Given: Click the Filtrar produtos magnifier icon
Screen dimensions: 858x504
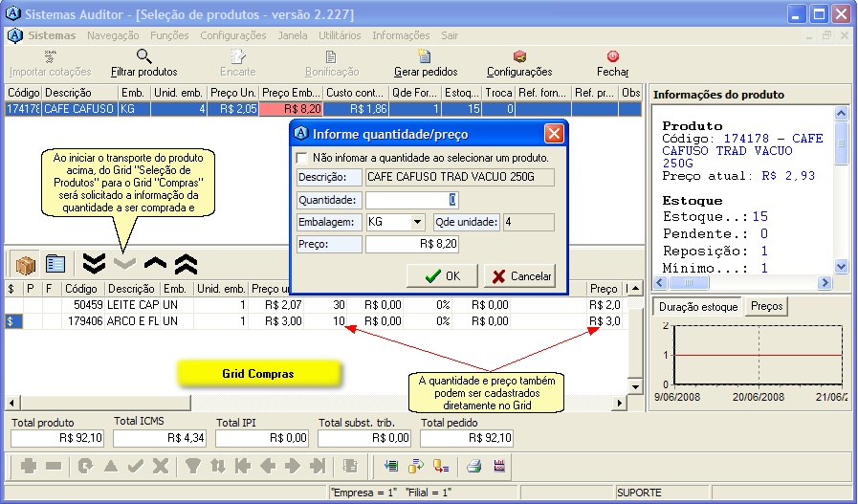Looking at the screenshot, I should pyautogui.click(x=143, y=57).
